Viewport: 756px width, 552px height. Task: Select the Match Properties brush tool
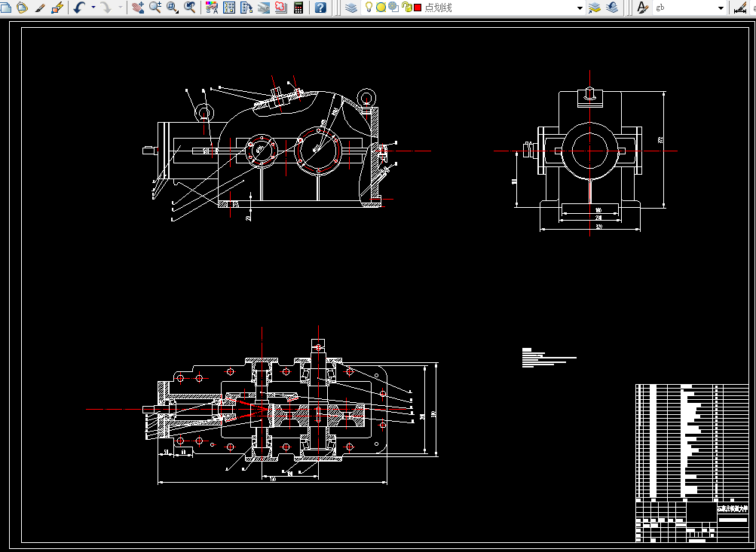tap(40, 8)
